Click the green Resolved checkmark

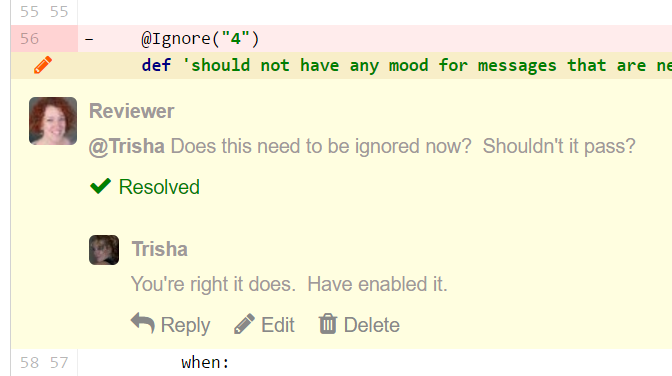(101, 186)
